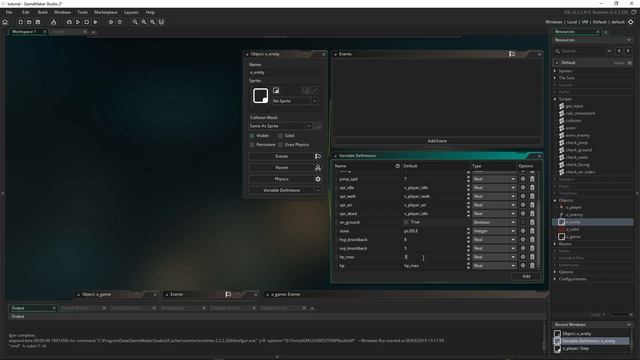640x360 pixels.
Task: Open Boolean type dropdown for on_ground
Action: [x=494, y=222]
